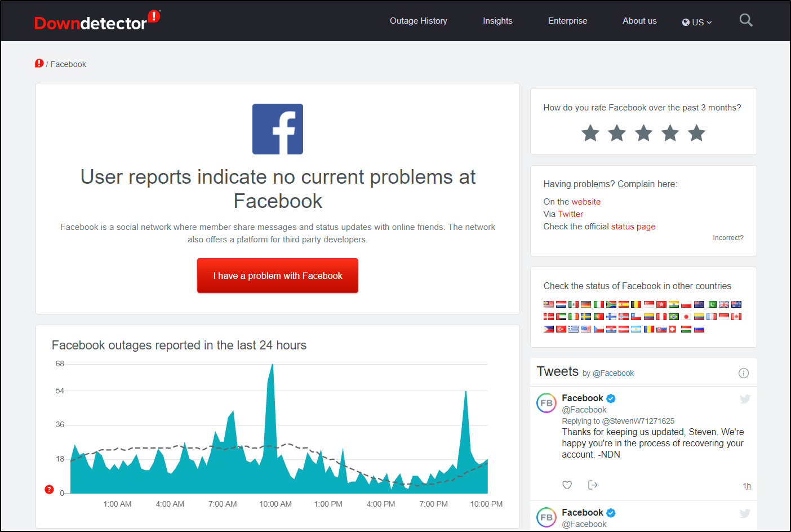The width and height of the screenshot is (791, 532).
Task: Open the red question mark chart help
Action: click(x=49, y=489)
